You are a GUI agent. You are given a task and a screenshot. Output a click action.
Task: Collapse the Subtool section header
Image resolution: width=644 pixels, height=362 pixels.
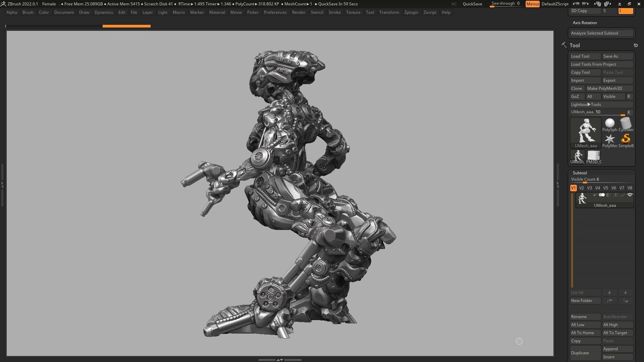point(580,173)
